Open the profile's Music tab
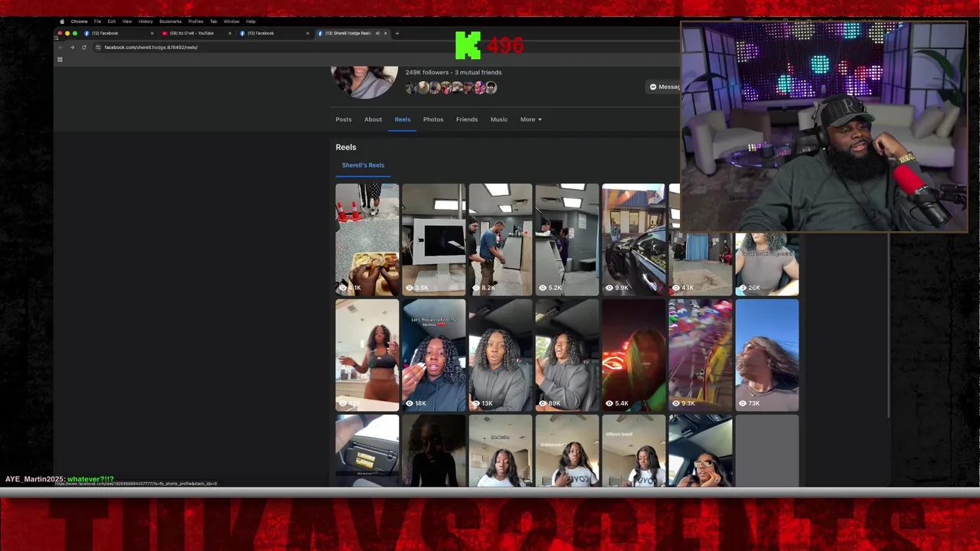The image size is (980, 551). point(499,119)
